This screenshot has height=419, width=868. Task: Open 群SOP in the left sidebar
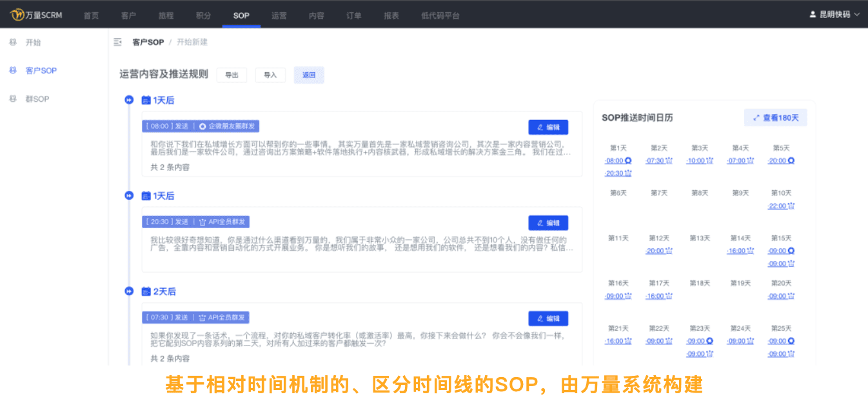37,99
